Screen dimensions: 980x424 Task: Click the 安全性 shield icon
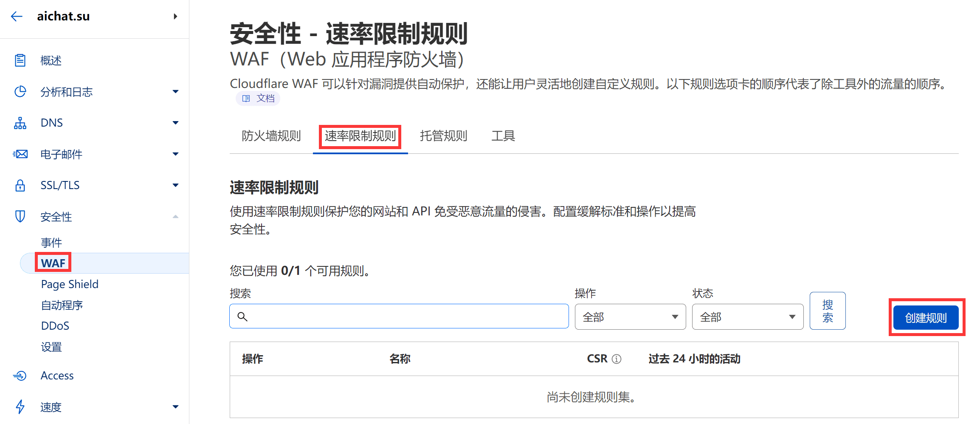[20, 216]
